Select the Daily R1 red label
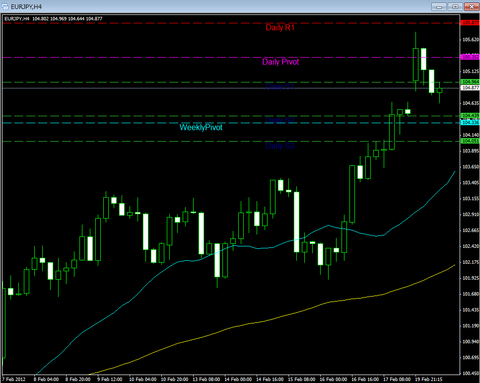Image resolution: width=480 pixels, height=383 pixels. (x=280, y=28)
